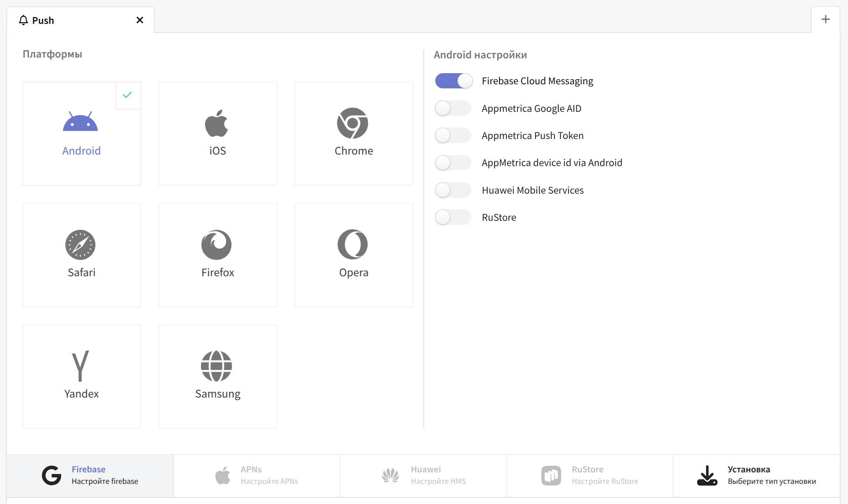Pick the Safari compass icon

click(x=81, y=245)
